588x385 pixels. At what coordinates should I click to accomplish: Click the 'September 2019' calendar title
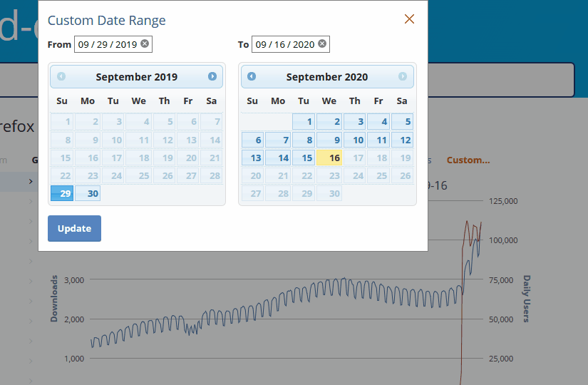[x=137, y=77]
